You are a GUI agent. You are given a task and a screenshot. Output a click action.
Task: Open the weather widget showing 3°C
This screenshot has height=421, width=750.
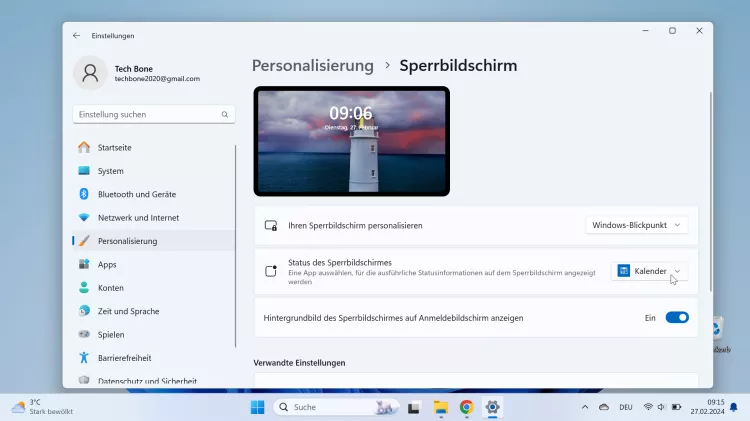point(42,407)
